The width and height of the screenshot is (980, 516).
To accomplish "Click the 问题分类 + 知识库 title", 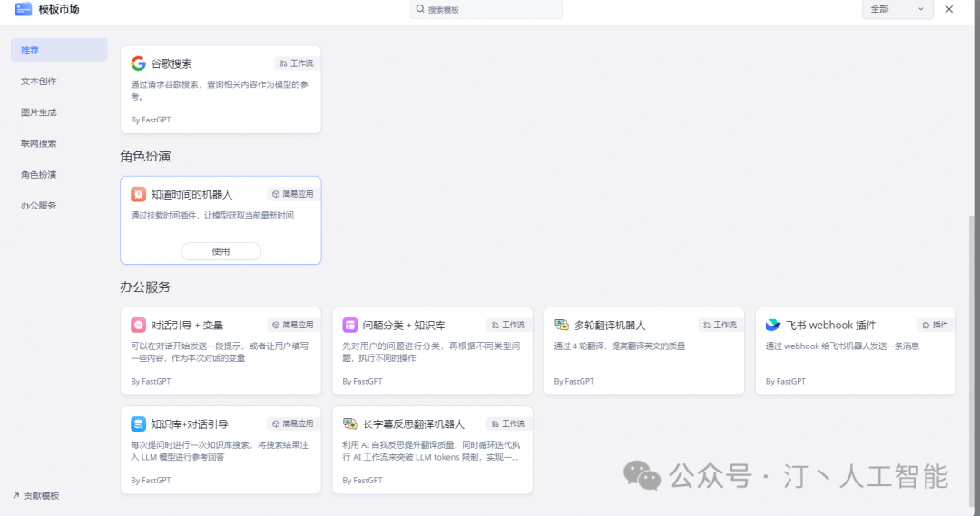I will [x=404, y=325].
